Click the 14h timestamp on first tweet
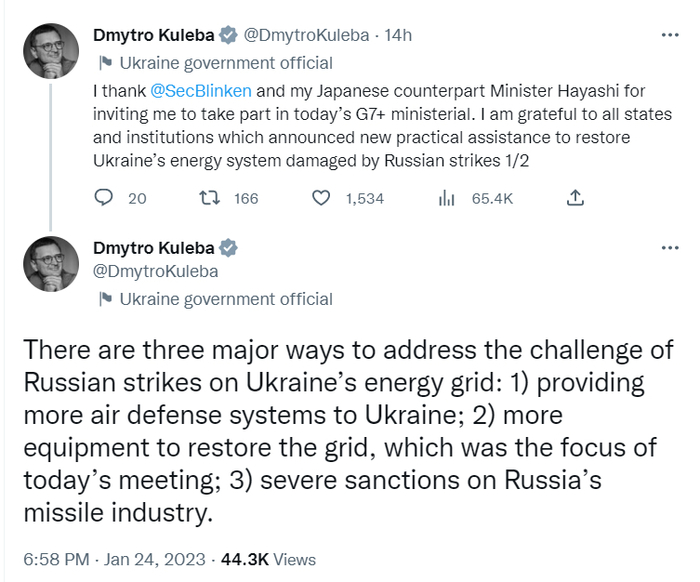Screen dimensions: 700x582 tap(398, 36)
